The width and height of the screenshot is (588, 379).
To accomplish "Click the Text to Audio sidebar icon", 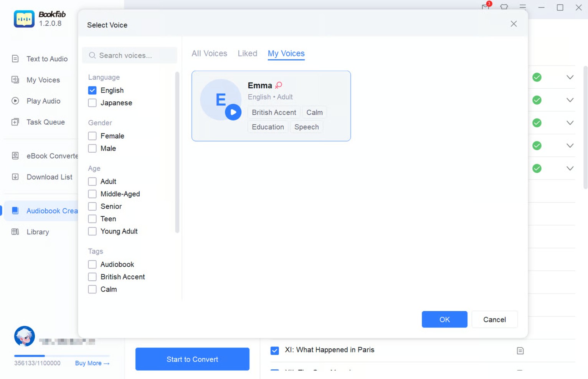I will pyautogui.click(x=15, y=59).
